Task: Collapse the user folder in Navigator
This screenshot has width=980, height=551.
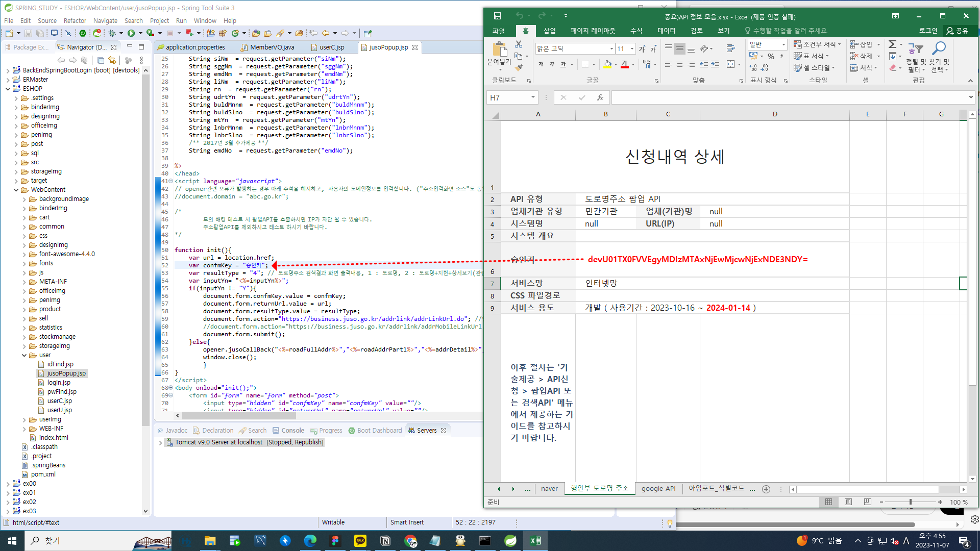Action: tap(24, 355)
